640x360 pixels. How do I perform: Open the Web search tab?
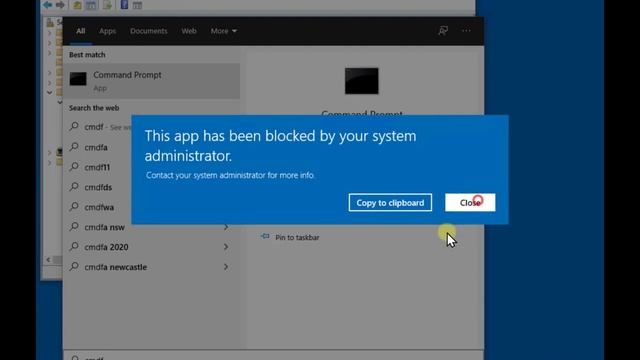[189, 31]
